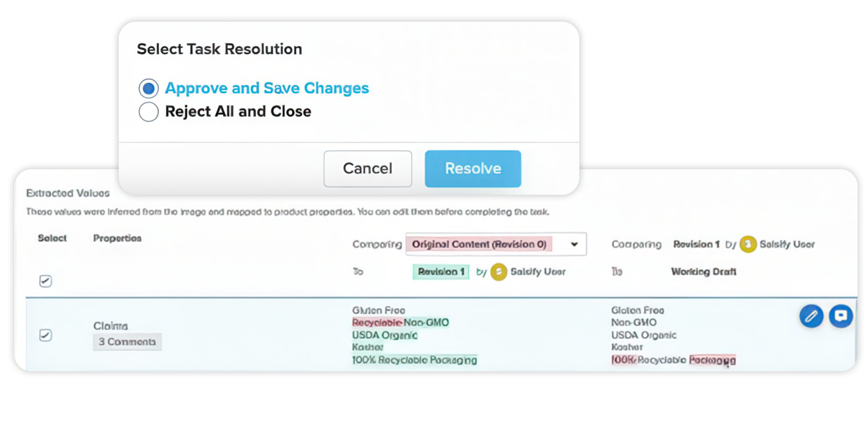
Task: Click the caret arrow of the revision selector
Action: [x=574, y=244]
